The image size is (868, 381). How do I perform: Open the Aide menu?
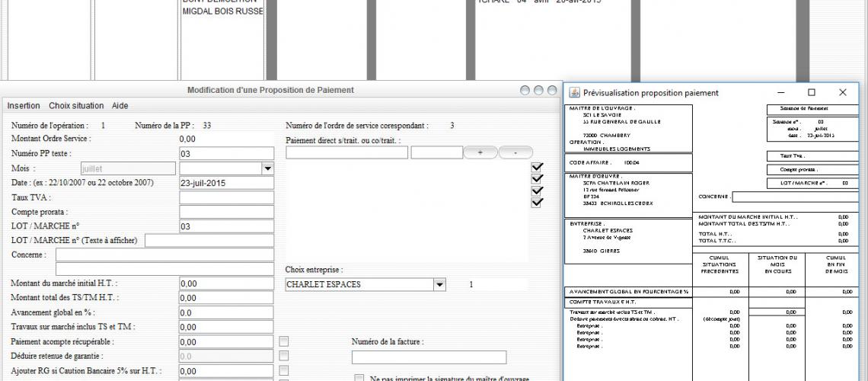(120, 106)
